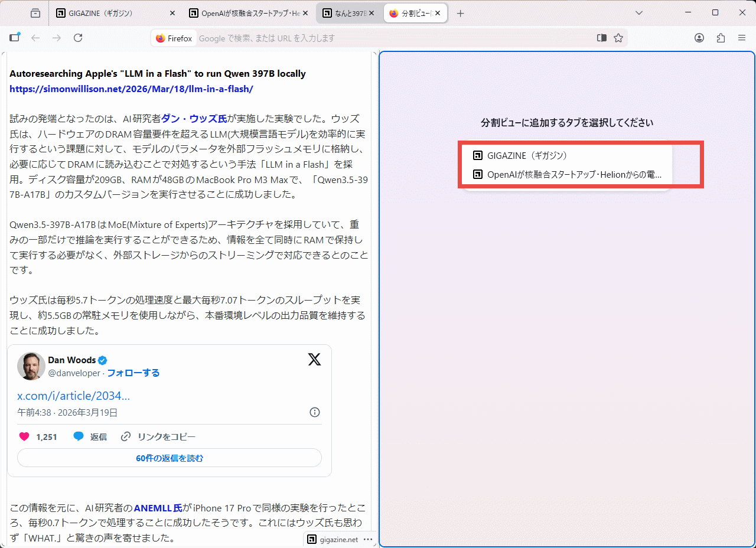Open the Firefox View tab list icon
Image resolution: width=756 pixels, height=548 pixels.
click(x=35, y=13)
